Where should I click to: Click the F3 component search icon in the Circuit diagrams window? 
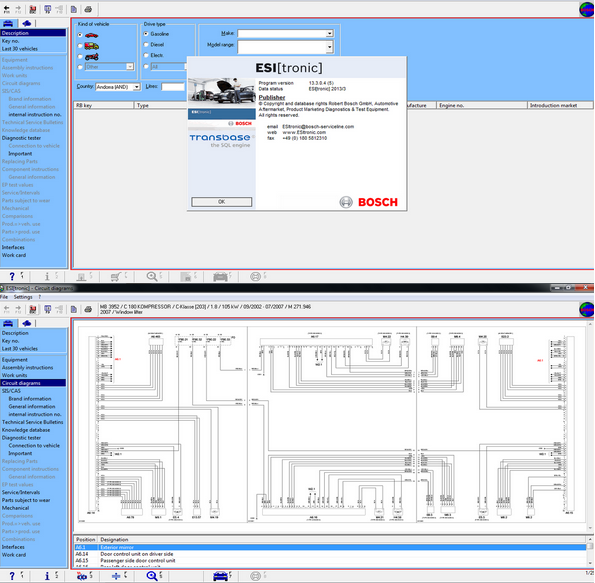click(82, 576)
